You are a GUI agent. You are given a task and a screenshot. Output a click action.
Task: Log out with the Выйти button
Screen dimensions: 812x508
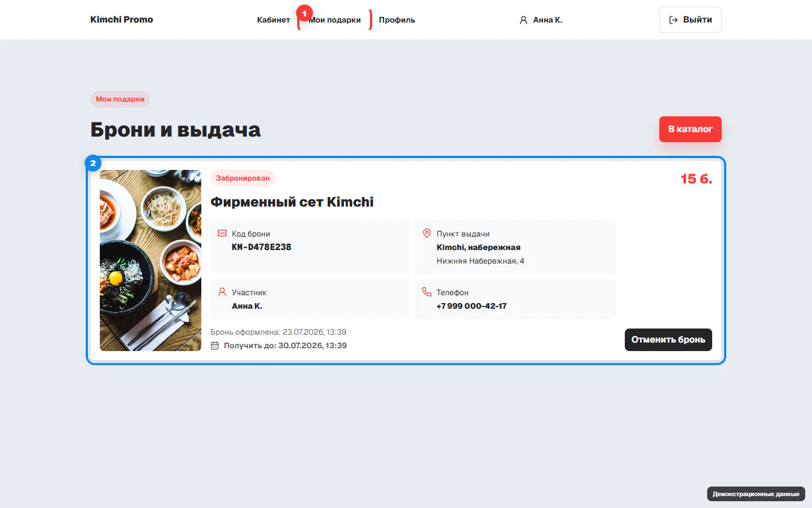coord(690,20)
